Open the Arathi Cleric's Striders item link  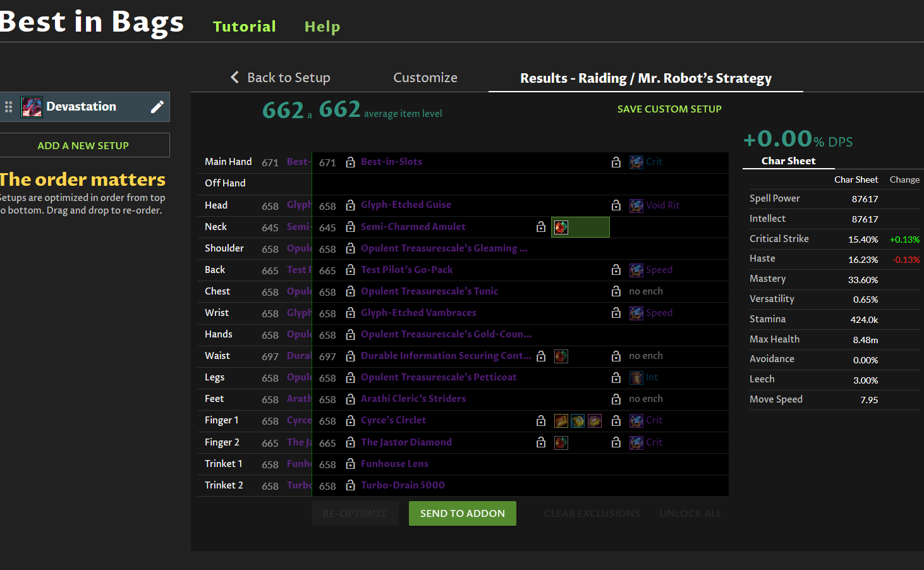pyautogui.click(x=413, y=399)
